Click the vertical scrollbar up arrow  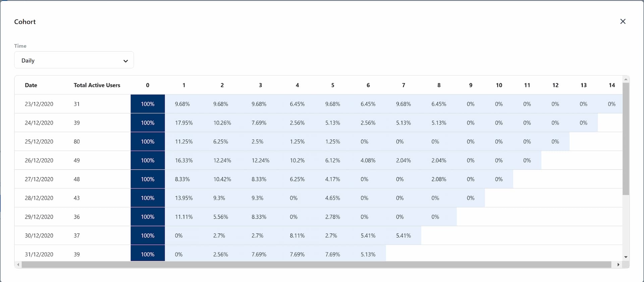tap(626, 79)
